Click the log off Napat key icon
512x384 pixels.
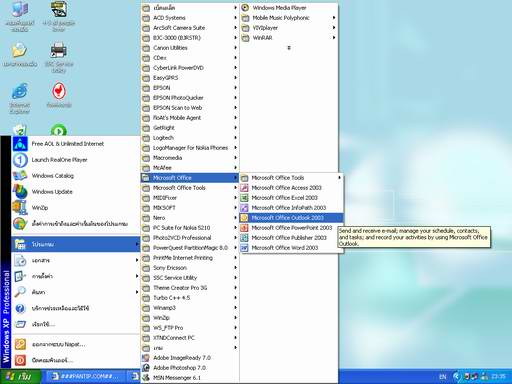point(20,344)
